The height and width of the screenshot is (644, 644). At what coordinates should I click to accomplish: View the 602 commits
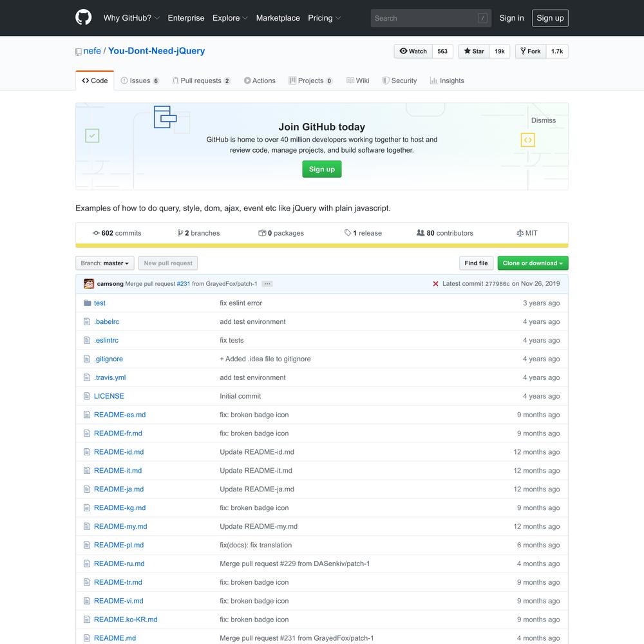(117, 233)
